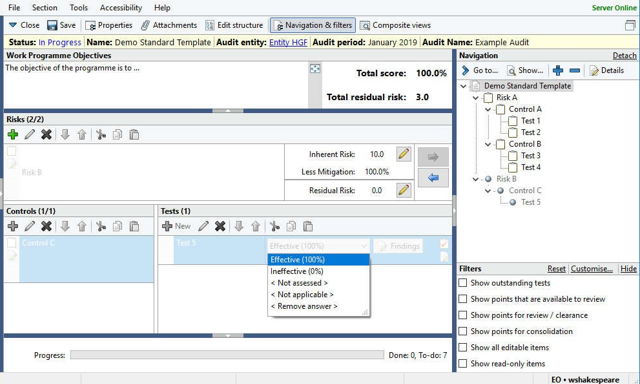Delete test with X in Tests toolbar
The image size is (640, 384).
220,226
